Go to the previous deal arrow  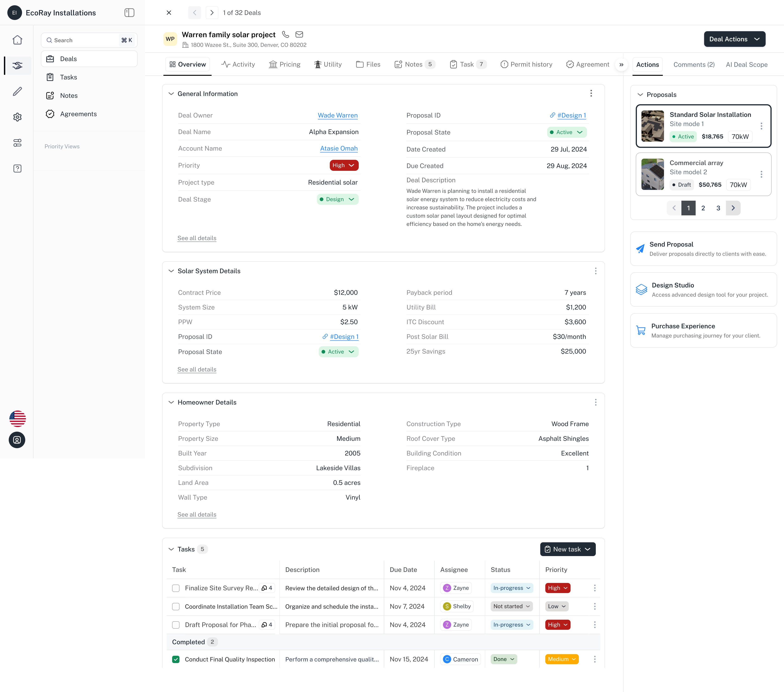(x=194, y=13)
